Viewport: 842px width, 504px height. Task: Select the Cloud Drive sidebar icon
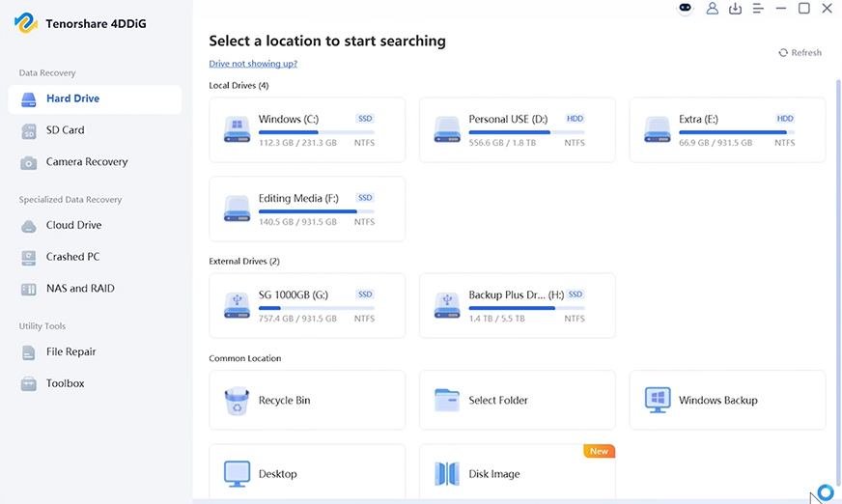click(x=28, y=225)
